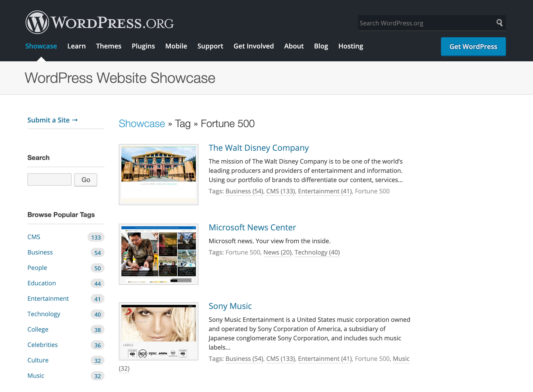The image size is (533, 392).
Task: Open the Microsoft News Center entry
Action: click(252, 227)
